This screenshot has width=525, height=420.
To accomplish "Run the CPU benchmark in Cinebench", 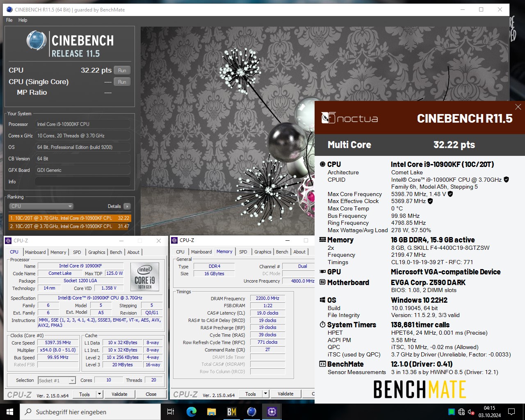I will click(x=122, y=71).
